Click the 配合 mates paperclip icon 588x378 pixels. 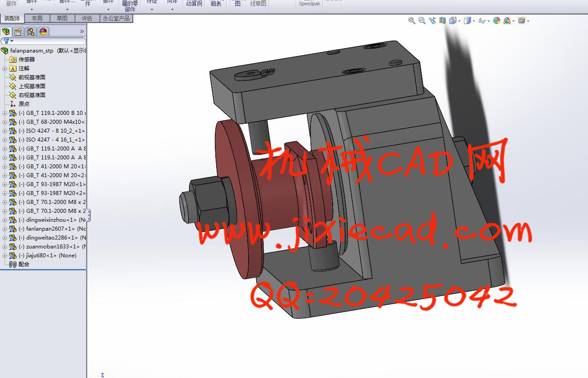pos(13,264)
